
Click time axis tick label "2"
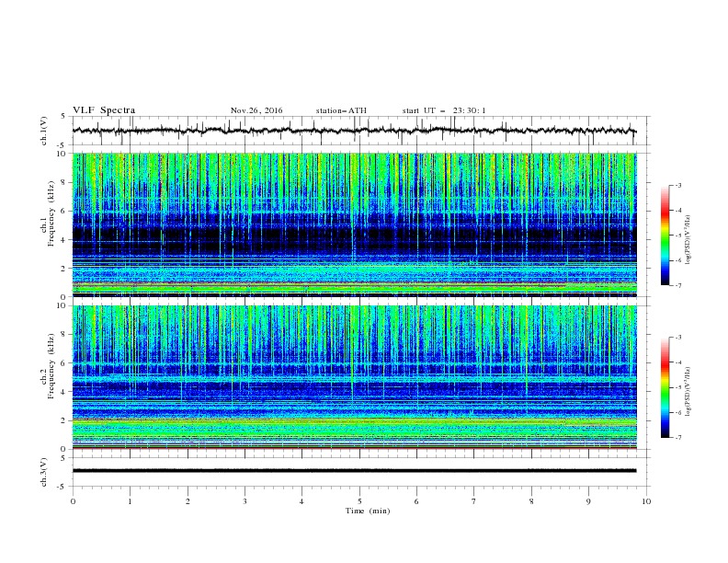(x=188, y=501)
